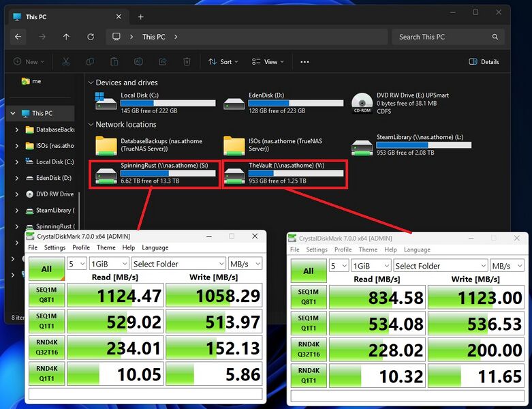
Task: Run SEQ1M Q8T1 test in right CrystalDiskMark
Action: (309, 297)
